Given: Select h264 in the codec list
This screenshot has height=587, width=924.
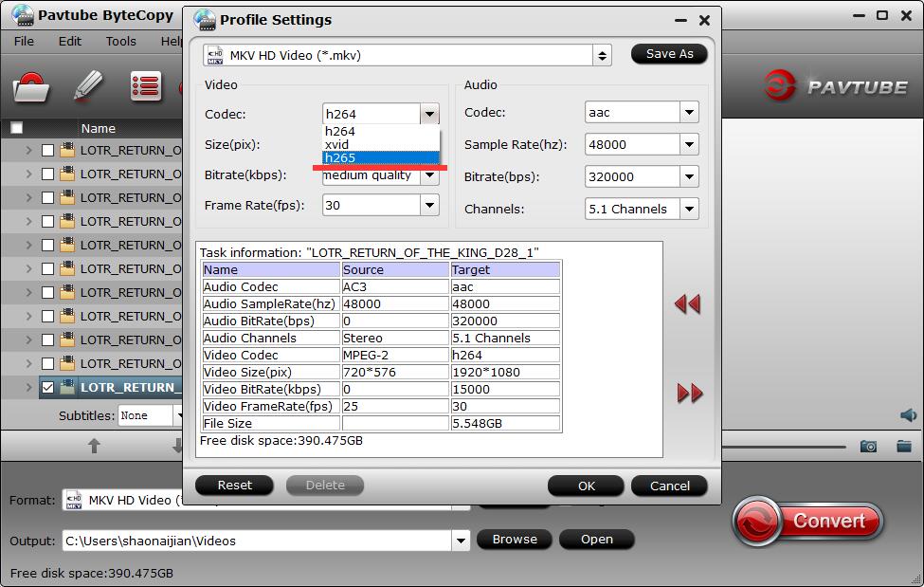Looking at the screenshot, I should click(x=381, y=131).
